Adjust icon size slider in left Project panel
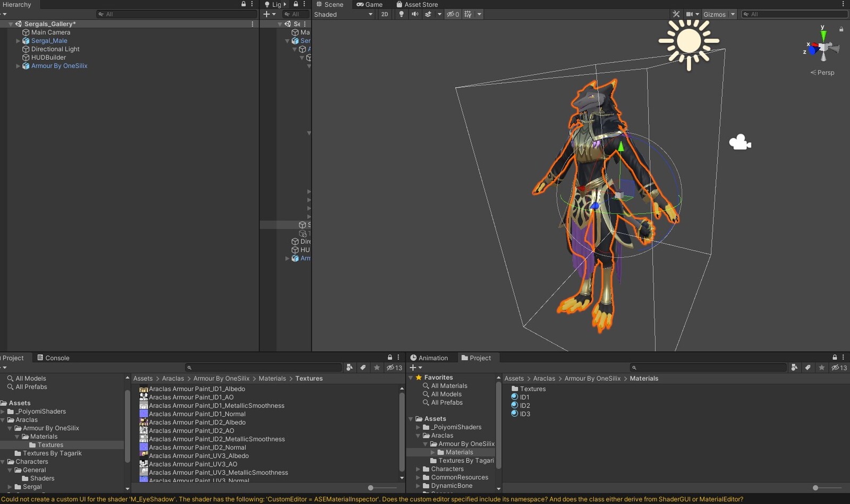 click(371, 488)
